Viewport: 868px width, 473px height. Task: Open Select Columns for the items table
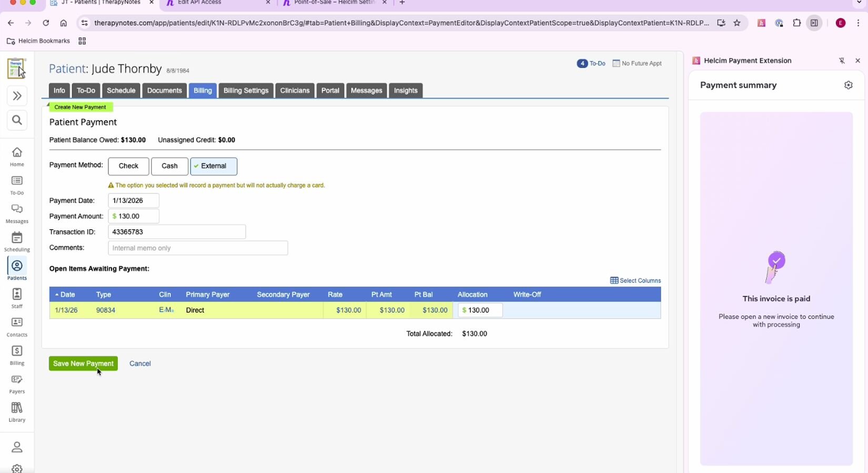pyautogui.click(x=635, y=281)
